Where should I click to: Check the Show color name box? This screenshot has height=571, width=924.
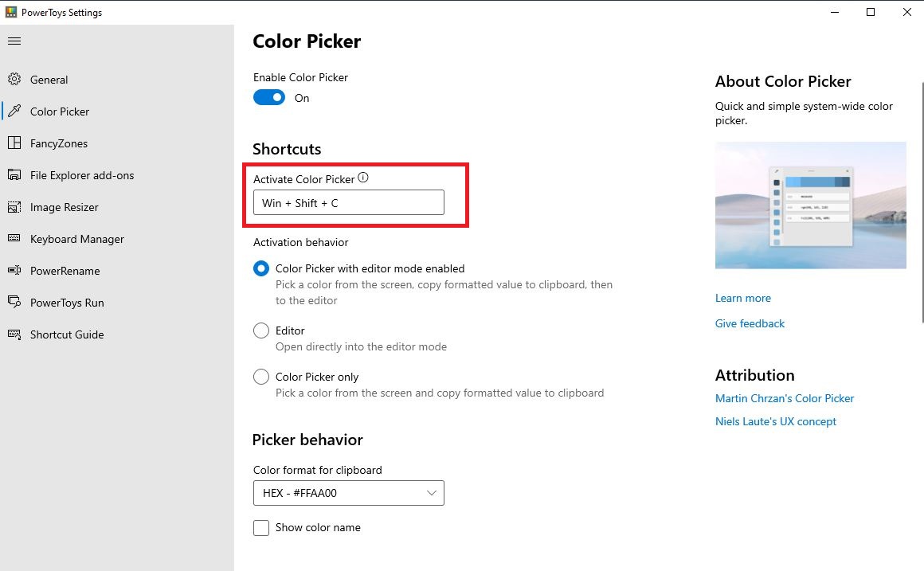point(261,527)
